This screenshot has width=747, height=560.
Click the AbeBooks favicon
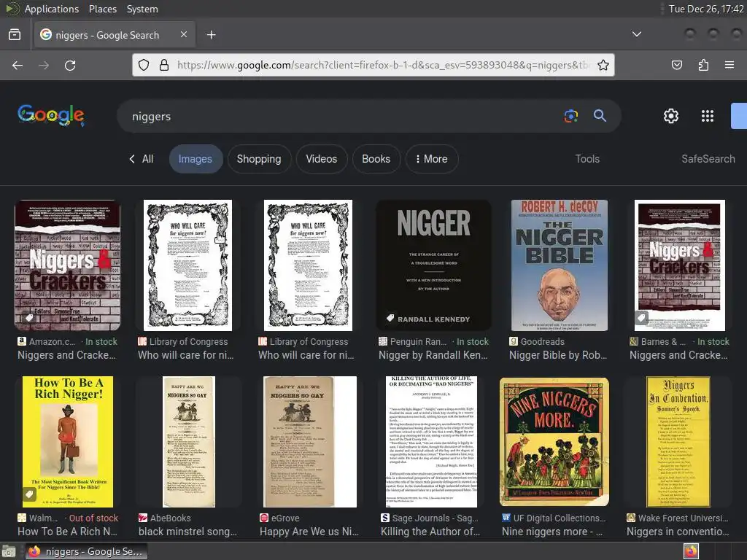(x=142, y=518)
